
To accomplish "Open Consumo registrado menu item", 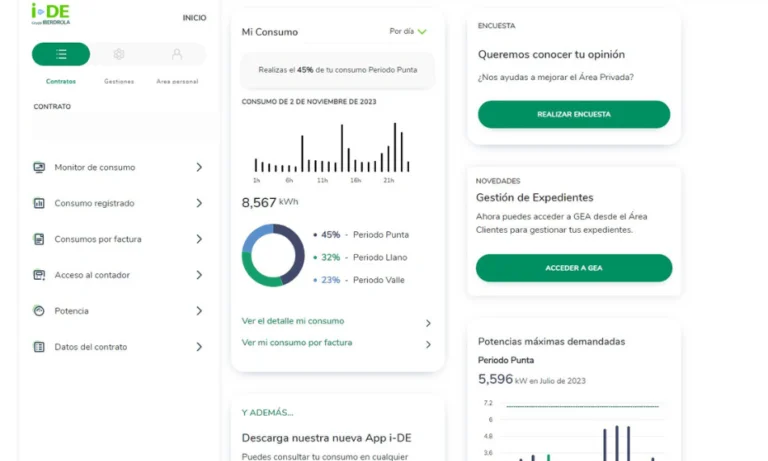I will pos(94,203).
